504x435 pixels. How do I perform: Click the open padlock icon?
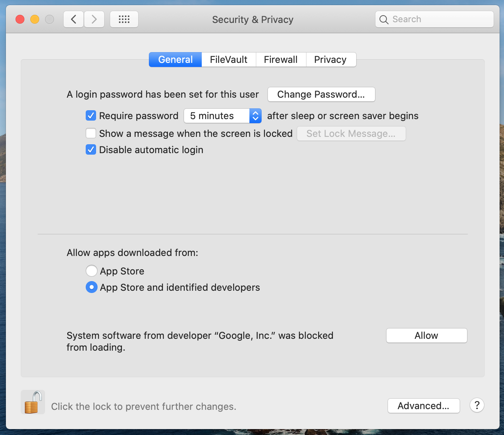[33, 402]
